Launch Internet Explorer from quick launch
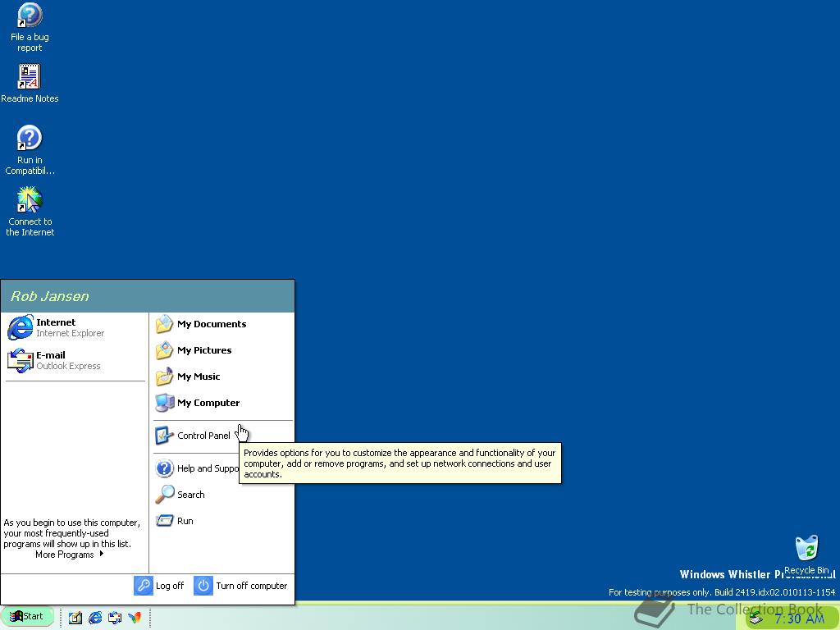Image resolution: width=840 pixels, height=630 pixels. (x=95, y=618)
